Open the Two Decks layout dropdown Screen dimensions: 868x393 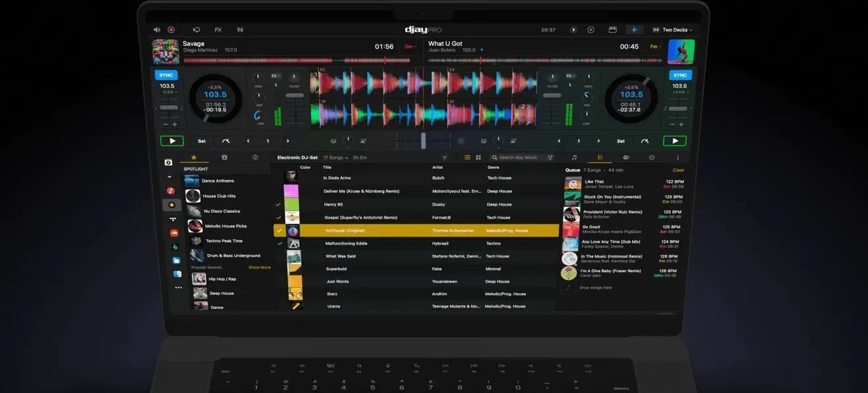pyautogui.click(x=672, y=30)
